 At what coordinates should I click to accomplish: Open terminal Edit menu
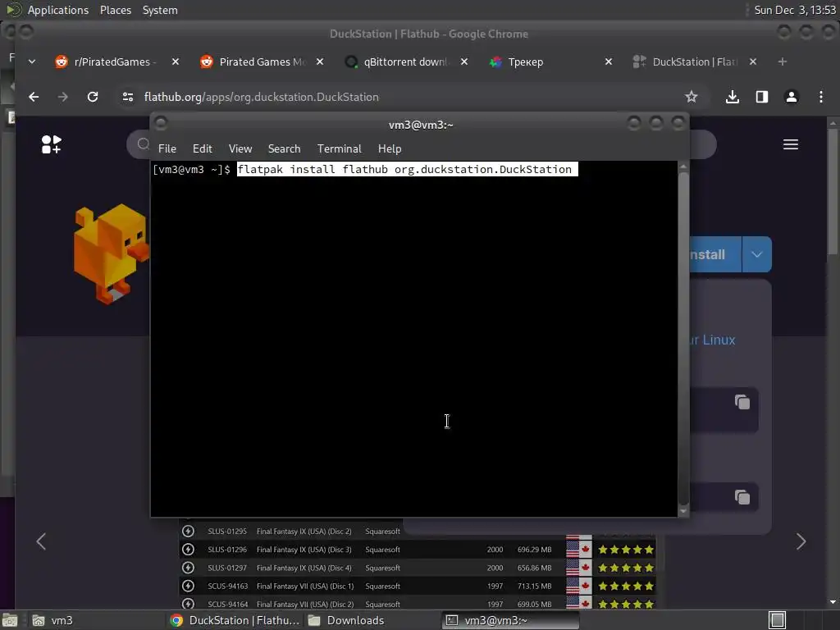[203, 149]
